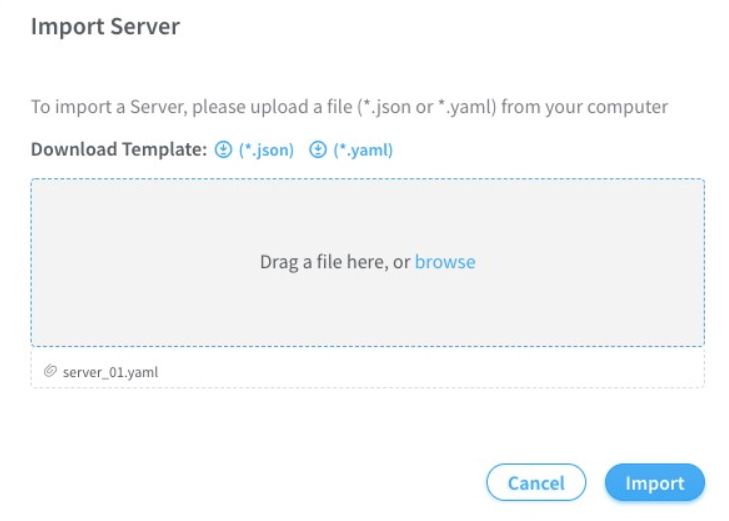Click the upload instruction text line
Image resolution: width=729 pixels, height=521 pixels.
(x=349, y=107)
